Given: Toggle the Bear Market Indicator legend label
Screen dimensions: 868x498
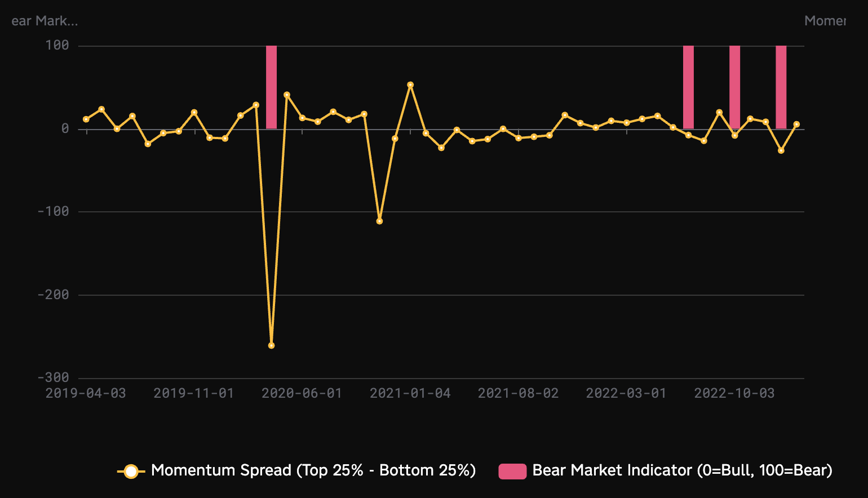Looking at the screenshot, I should click(682, 470).
